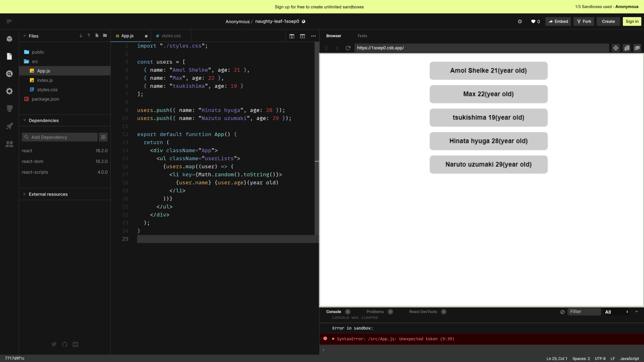644x362 pixels.
Task: Create a new directory in Files panel
Action: pyautogui.click(x=105, y=36)
